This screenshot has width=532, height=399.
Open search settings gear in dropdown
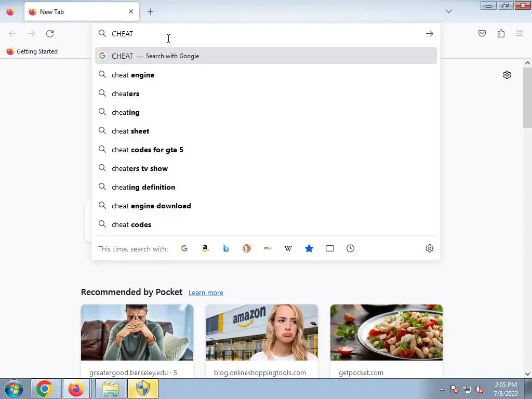430,248
